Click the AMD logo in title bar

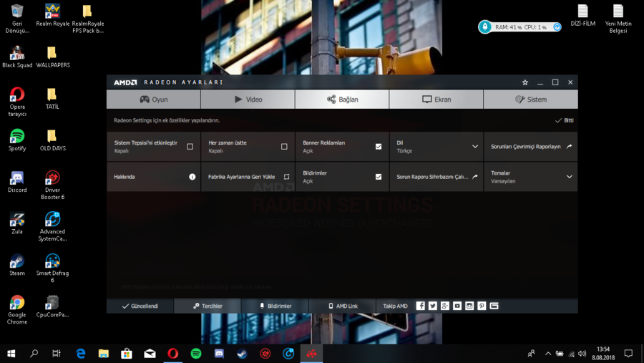pyautogui.click(x=125, y=82)
